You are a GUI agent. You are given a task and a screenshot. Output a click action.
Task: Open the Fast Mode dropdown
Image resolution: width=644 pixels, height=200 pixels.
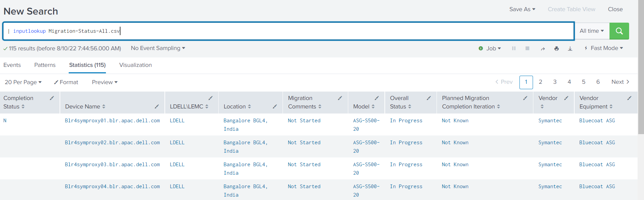point(604,48)
